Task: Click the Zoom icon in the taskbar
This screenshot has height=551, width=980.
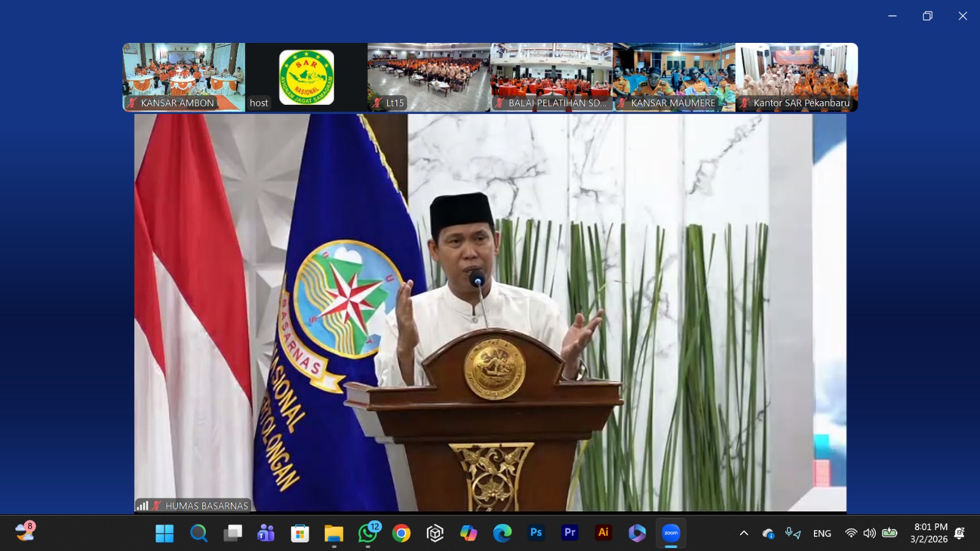Action: click(671, 533)
